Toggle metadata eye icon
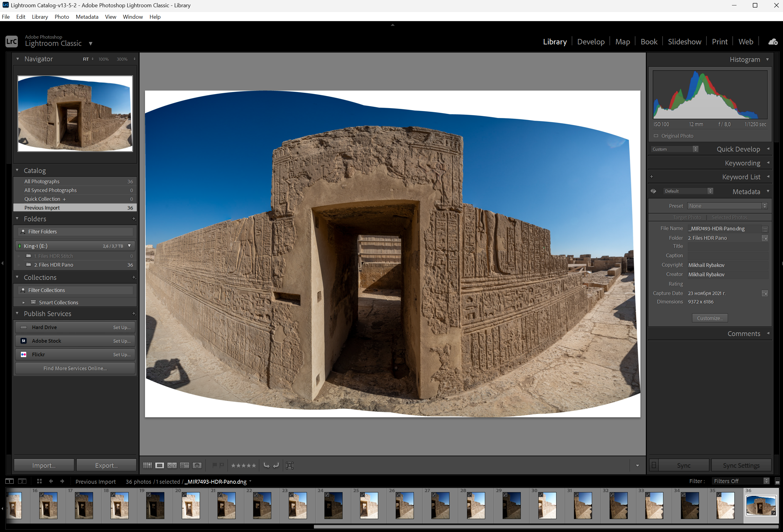The width and height of the screenshot is (783, 532). point(653,191)
